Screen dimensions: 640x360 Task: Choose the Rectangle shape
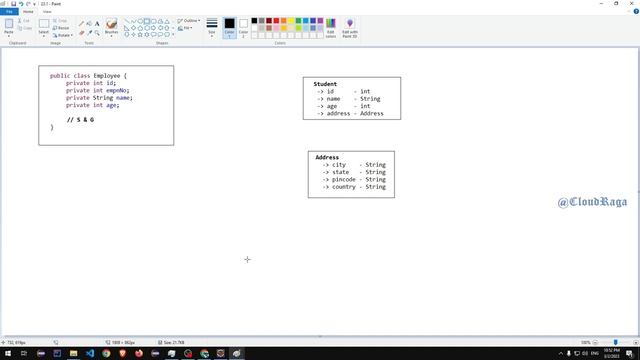[x=147, y=21]
